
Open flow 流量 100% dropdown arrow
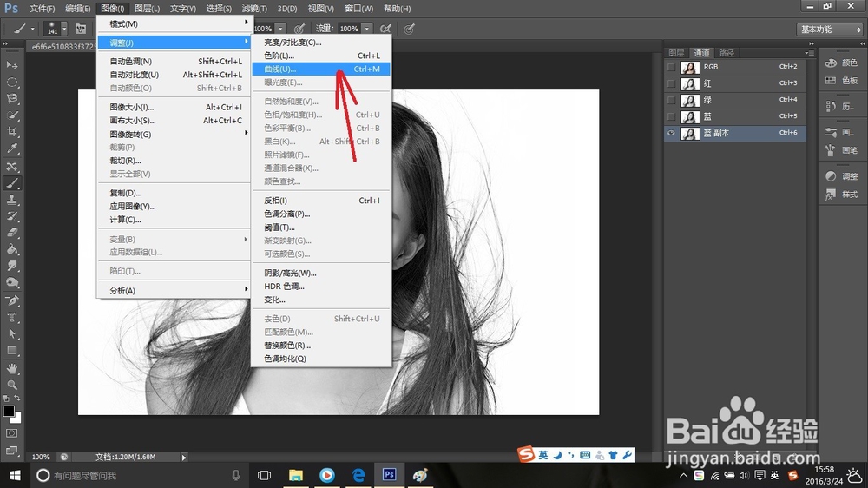coord(366,29)
